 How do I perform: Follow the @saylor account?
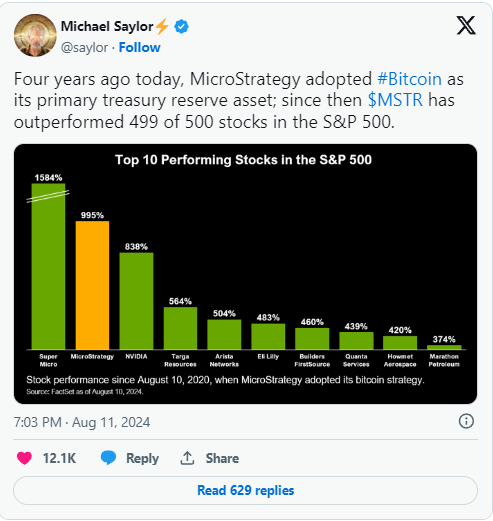pyautogui.click(x=139, y=48)
